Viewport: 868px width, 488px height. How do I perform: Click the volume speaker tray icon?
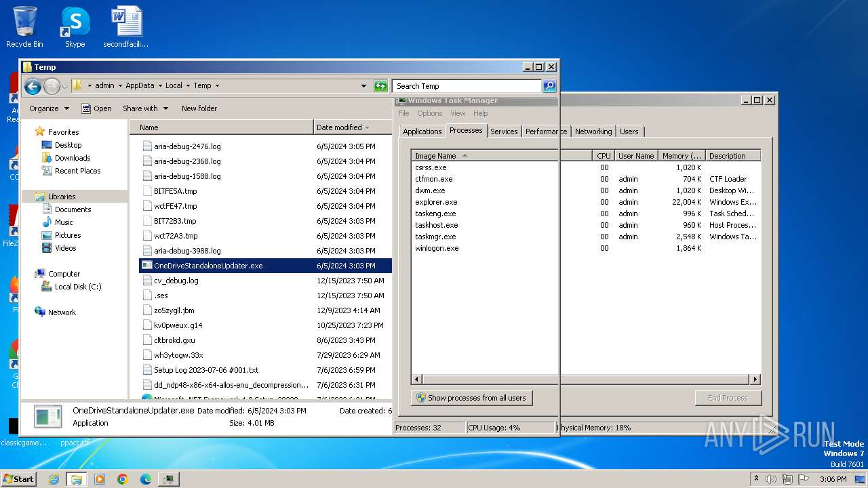[x=771, y=479]
